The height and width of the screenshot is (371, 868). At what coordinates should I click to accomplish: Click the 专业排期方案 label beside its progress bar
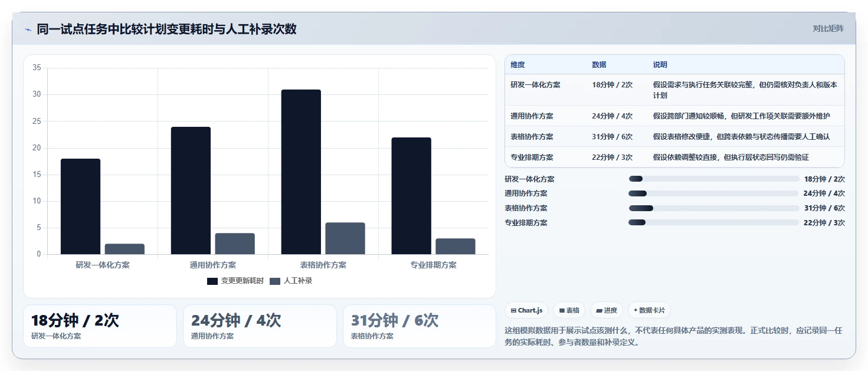tap(526, 222)
